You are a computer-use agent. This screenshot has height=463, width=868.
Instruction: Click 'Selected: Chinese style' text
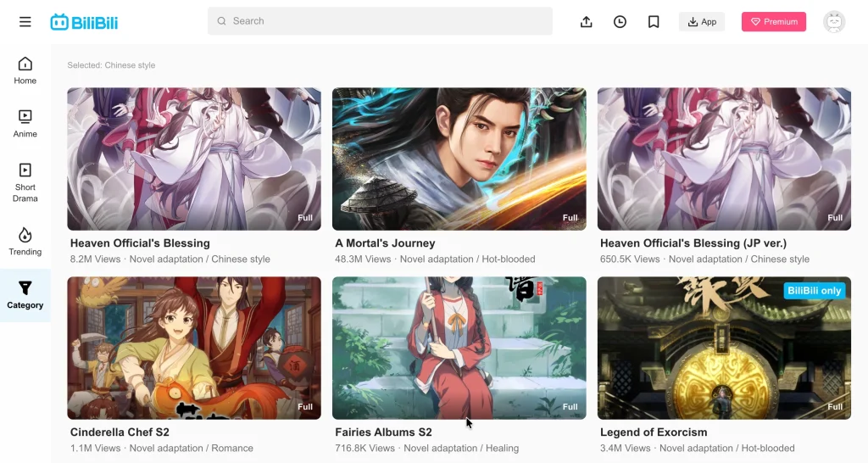pos(111,64)
